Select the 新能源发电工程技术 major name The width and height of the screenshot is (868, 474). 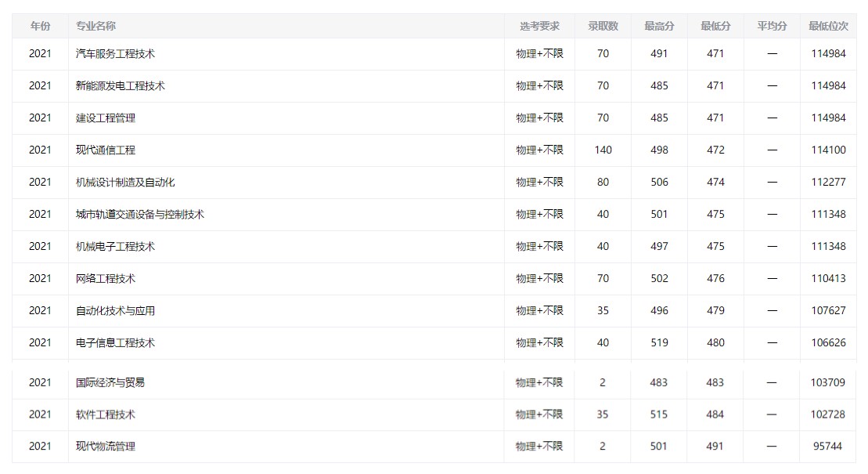pyautogui.click(x=121, y=86)
